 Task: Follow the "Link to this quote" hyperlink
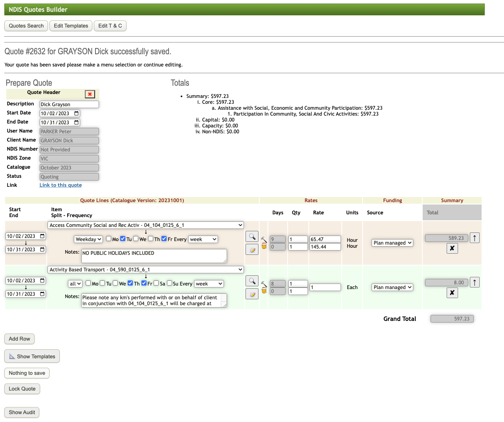[60, 185]
